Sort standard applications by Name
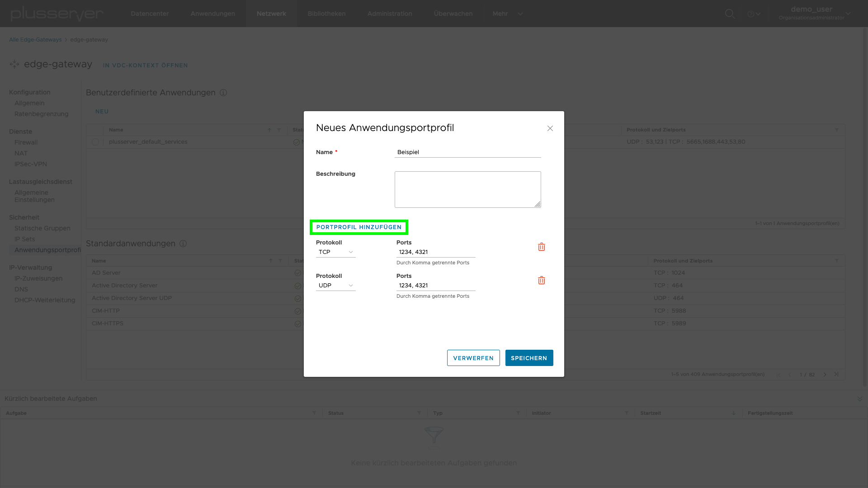The image size is (868, 488). pos(271,261)
